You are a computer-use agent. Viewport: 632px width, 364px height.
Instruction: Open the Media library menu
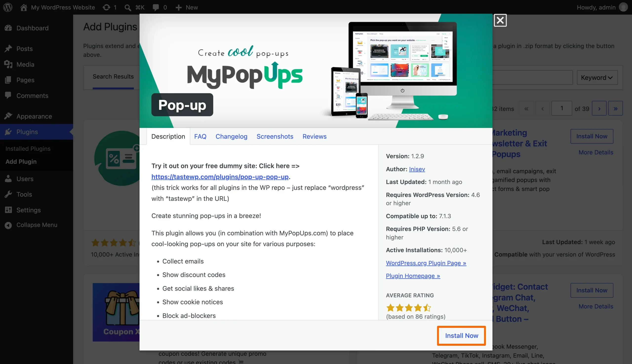point(37,64)
